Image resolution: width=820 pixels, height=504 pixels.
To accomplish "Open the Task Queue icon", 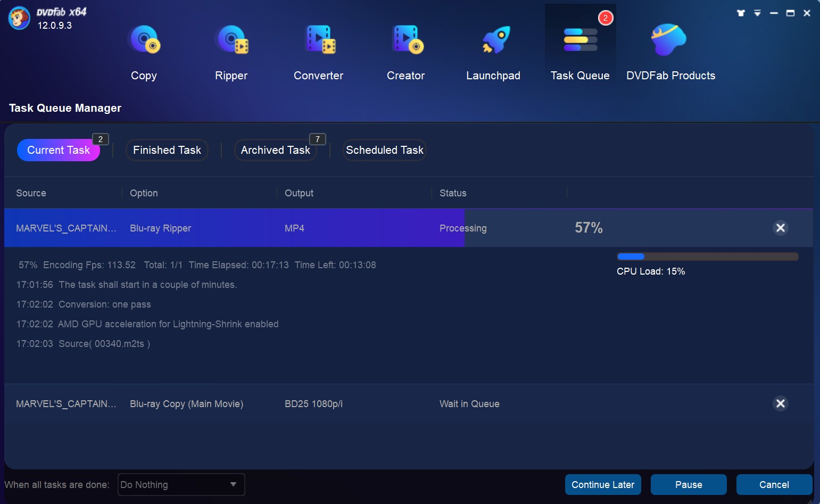I will [x=580, y=40].
